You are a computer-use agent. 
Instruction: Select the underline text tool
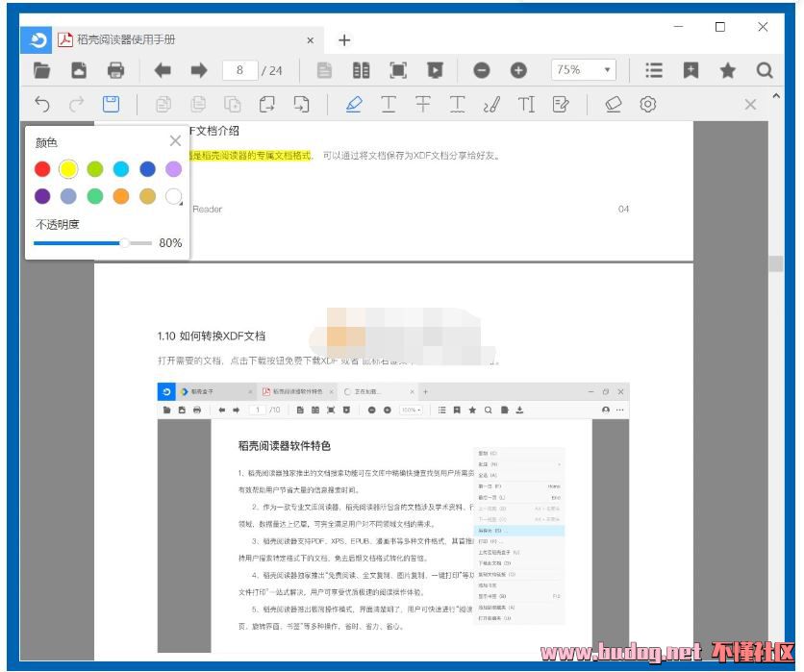pos(389,104)
